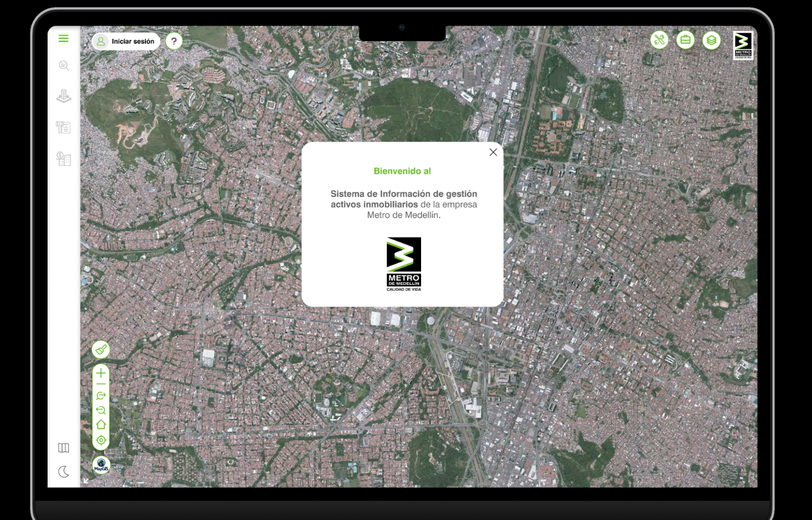The height and width of the screenshot is (520, 812).
Task: Click the MapGIS globe logo button
Action: [x=101, y=465]
